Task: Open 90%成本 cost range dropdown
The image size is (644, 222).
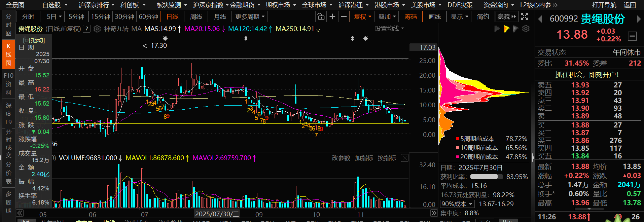Action: point(457,204)
